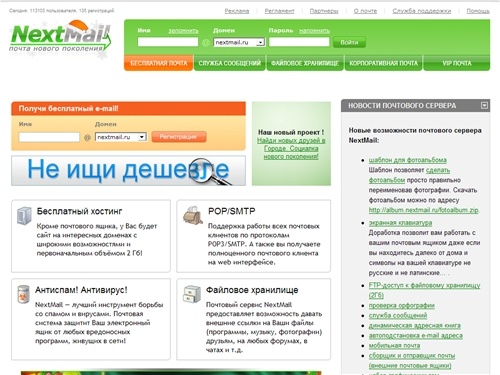The image size is (500, 375).
Task: Focus the login name input field
Action: point(168,42)
